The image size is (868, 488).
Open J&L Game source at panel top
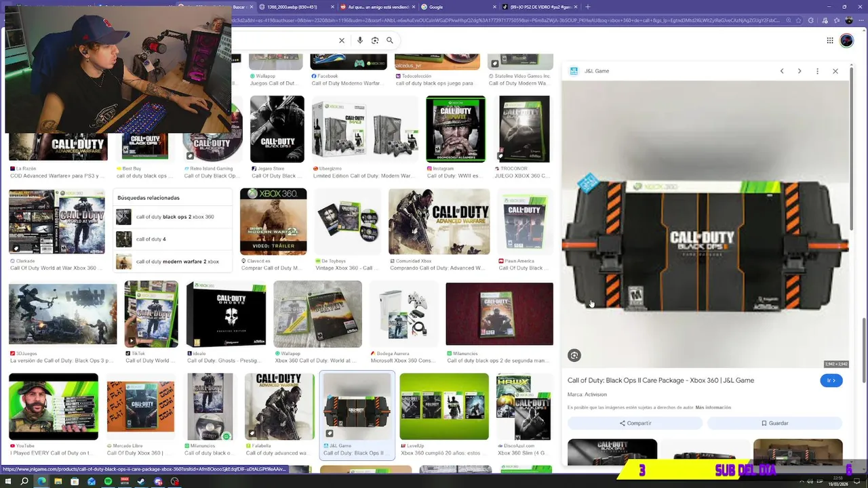tap(589, 71)
